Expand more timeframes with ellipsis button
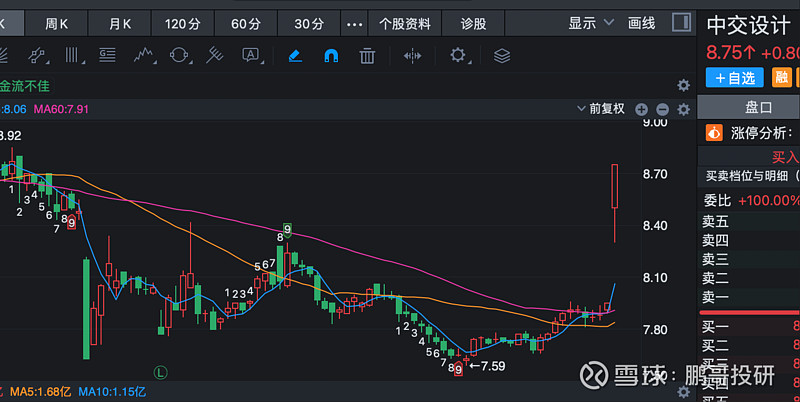Screen dimensions: 800x402 click(354, 22)
